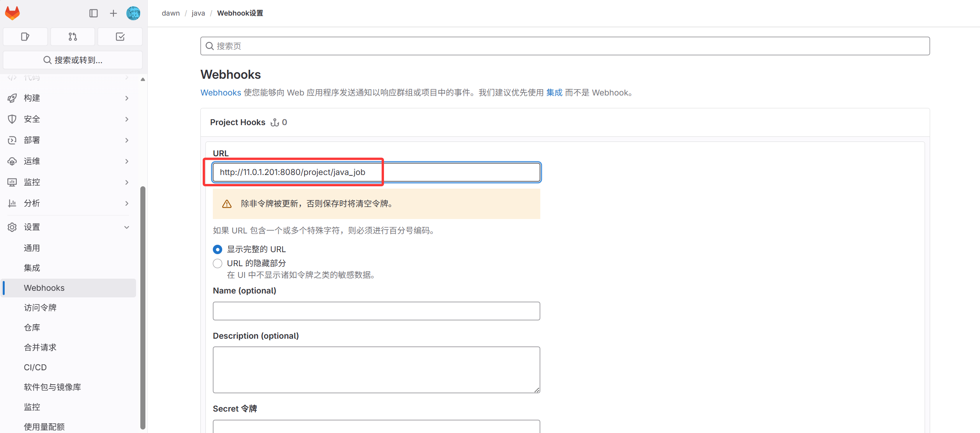Select the 显示完整的 URL radio button

[x=218, y=249]
